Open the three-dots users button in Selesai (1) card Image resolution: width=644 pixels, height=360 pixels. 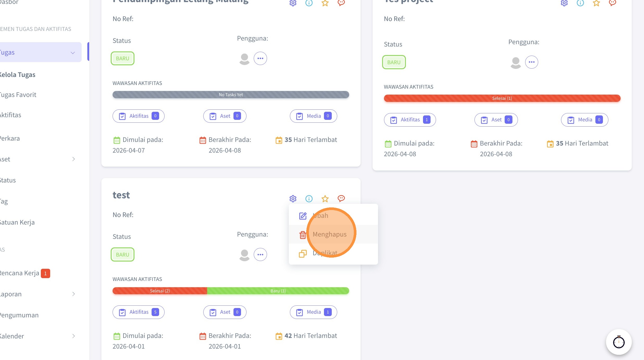tap(532, 62)
